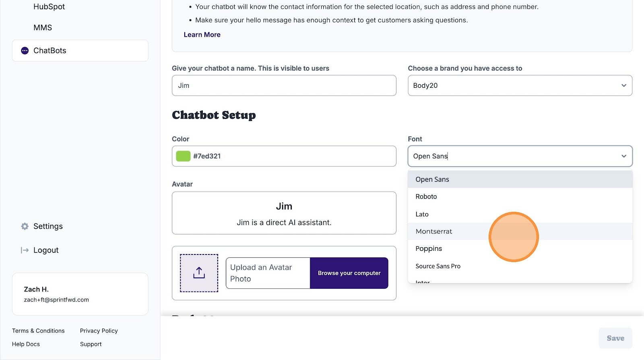Viewport: 644px width, 360px height.
Task: Click the Logout arrow icon
Action: point(25,250)
